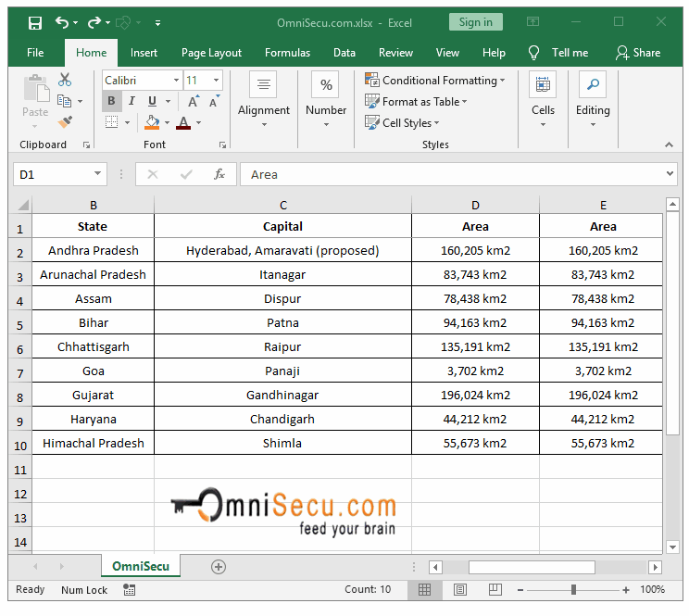Click the Cut scissors icon

[65, 81]
